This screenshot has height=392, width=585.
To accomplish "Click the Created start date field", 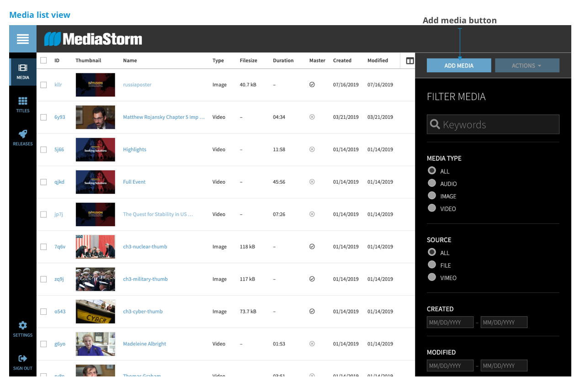I will pyautogui.click(x=450, y=322).
